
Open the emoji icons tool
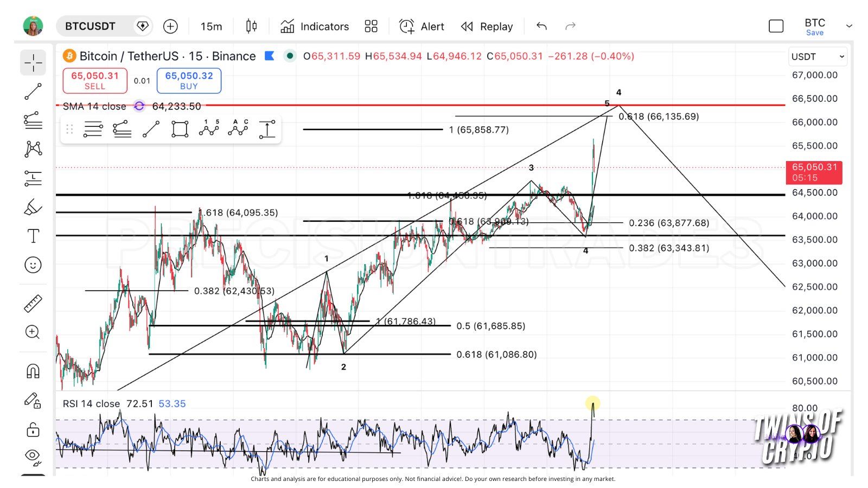click(x=33, y=265)
